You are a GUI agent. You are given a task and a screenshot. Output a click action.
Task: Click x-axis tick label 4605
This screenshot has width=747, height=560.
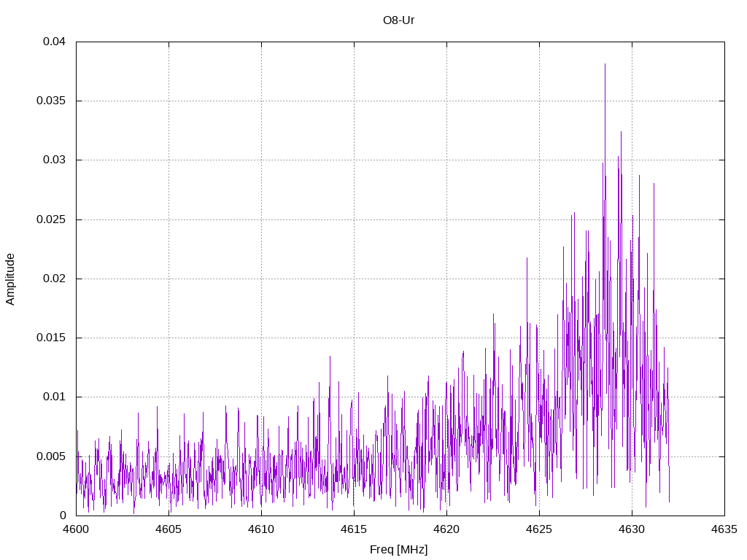pos(169,529)
